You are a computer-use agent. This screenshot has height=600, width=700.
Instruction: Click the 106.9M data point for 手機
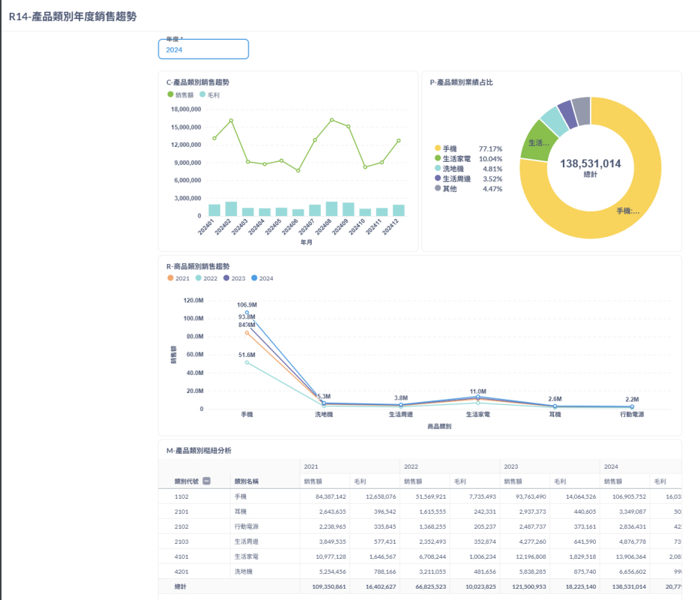click(247, 313)
